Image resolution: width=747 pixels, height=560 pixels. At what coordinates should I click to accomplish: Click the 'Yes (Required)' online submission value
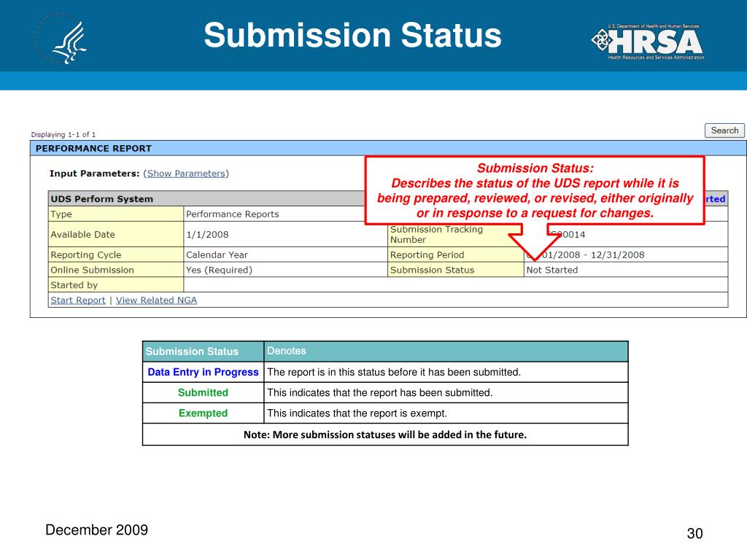tap(219, 270)
